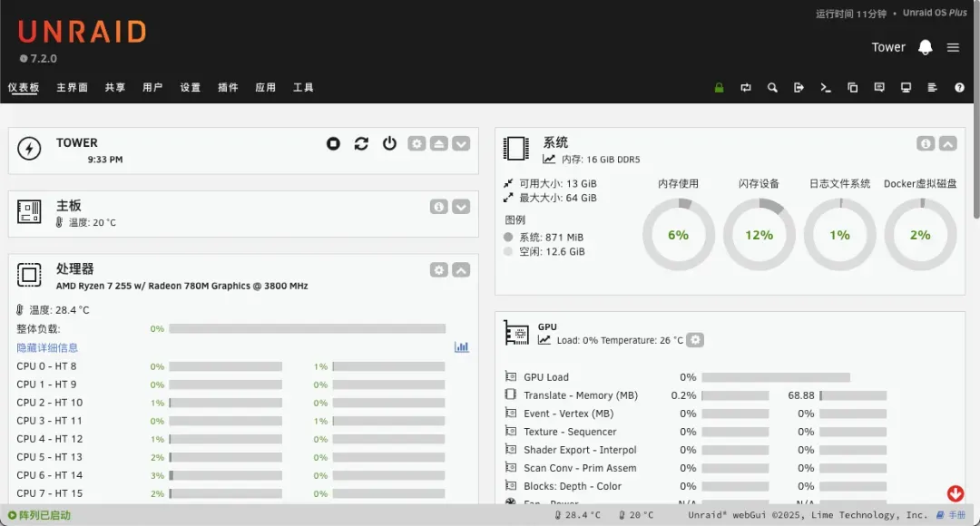Collapse the 处理器 panel chevron
980x526 pixels.
point(461,270)
